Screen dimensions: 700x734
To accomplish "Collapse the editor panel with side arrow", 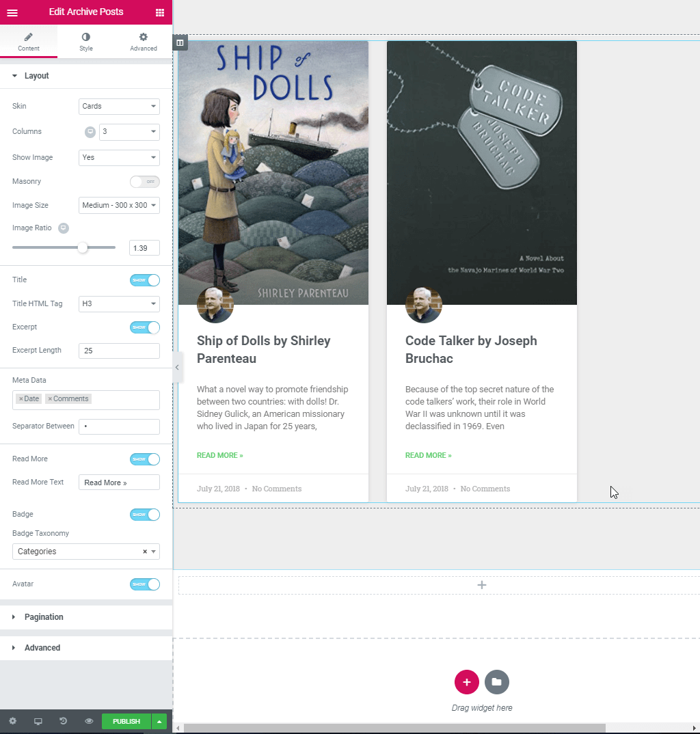I will [x=177, y=368].
